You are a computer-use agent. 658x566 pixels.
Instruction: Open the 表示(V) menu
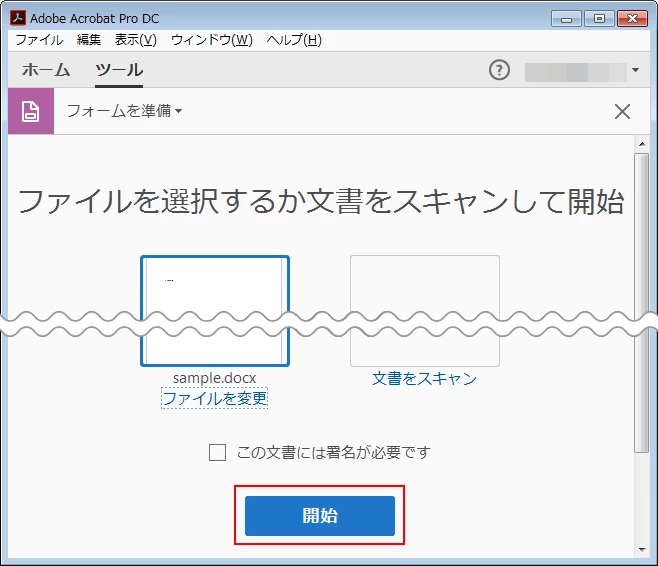pos(136,40)
